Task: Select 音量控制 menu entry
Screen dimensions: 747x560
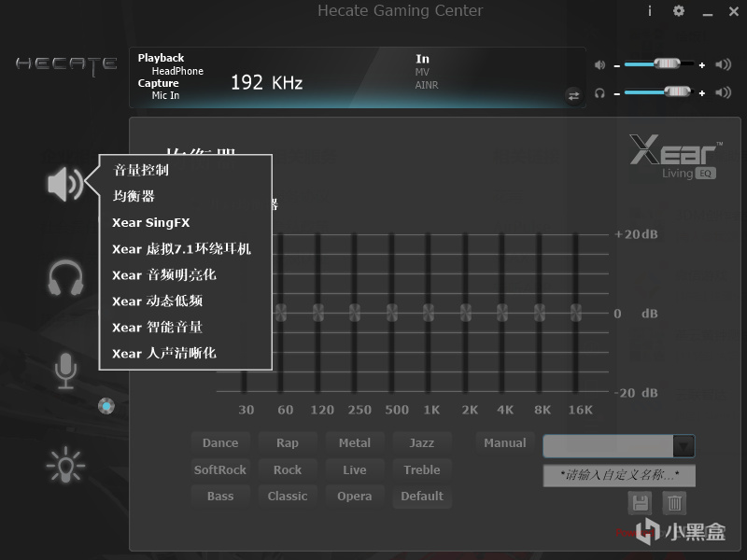Action: 141,170
